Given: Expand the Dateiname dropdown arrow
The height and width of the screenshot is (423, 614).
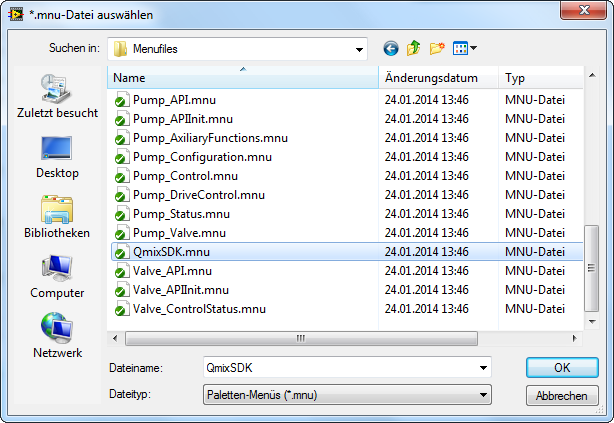Looking at the screenshot, I should coord(483,368).
